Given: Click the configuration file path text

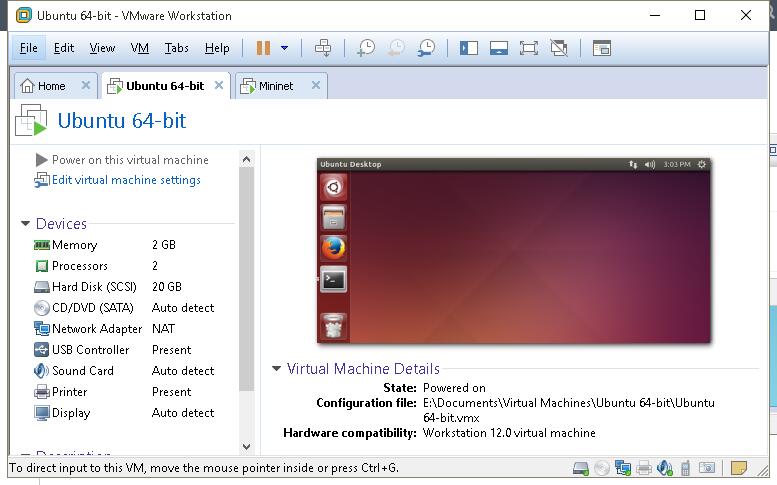Looking at the screenshot, I should (x=569, y=410).
